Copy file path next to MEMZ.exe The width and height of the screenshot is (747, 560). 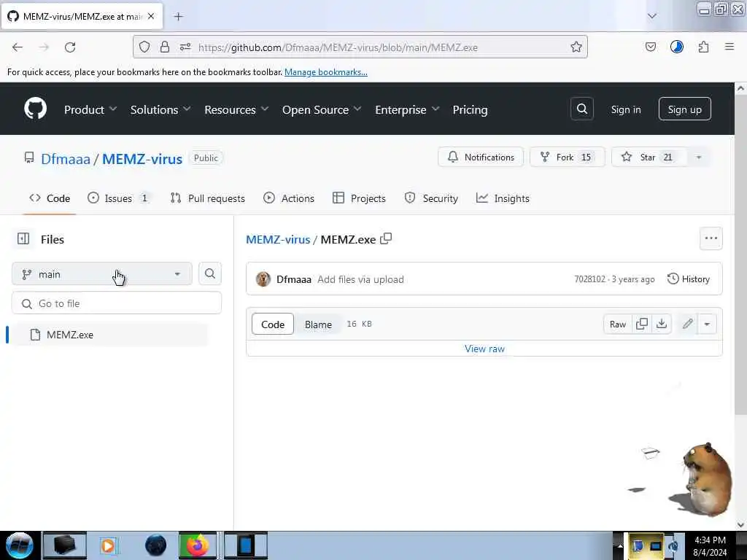click(x=386, y=238)
